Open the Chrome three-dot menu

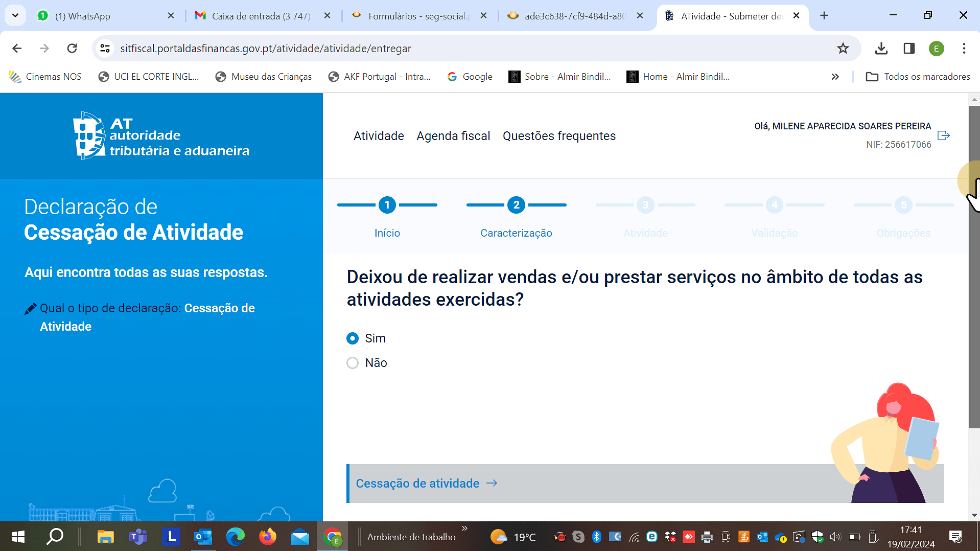[964, 49]
